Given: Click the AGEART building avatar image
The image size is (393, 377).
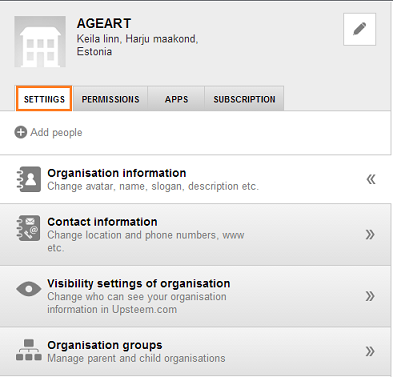Looking at the screenshot, I should click(x=40, y=42).
